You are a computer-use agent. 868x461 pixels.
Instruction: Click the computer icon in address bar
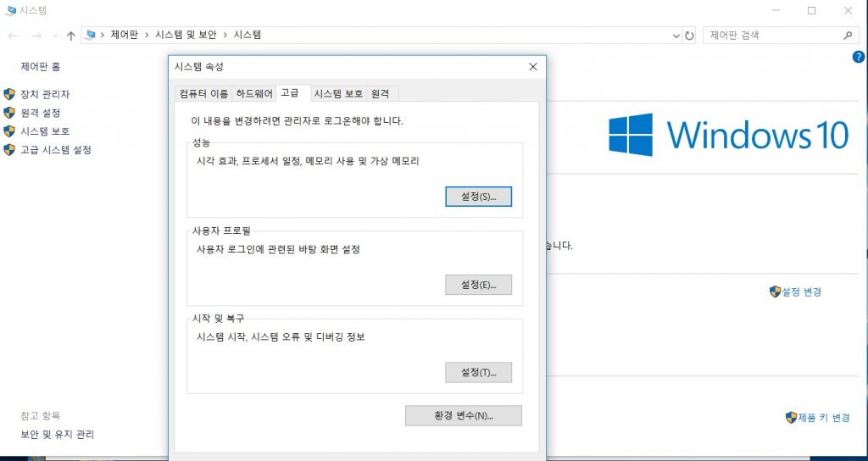click(90, 35)
